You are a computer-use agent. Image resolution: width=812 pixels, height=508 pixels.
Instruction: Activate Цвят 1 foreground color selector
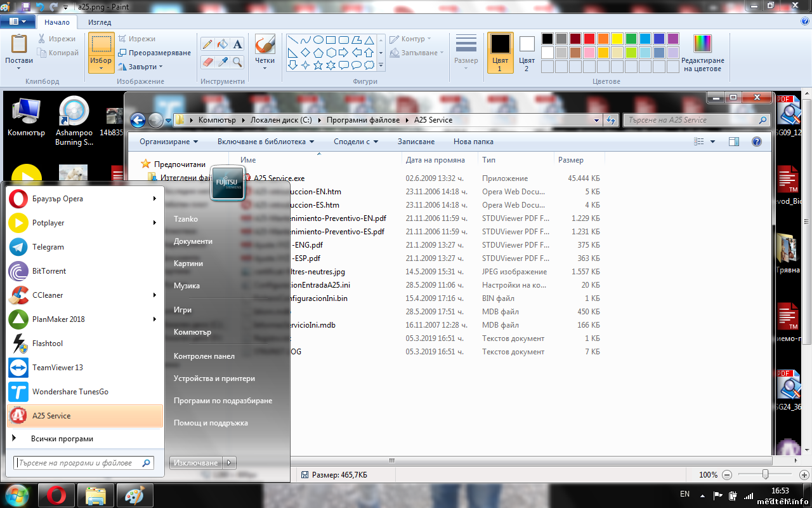click(500, 53)
